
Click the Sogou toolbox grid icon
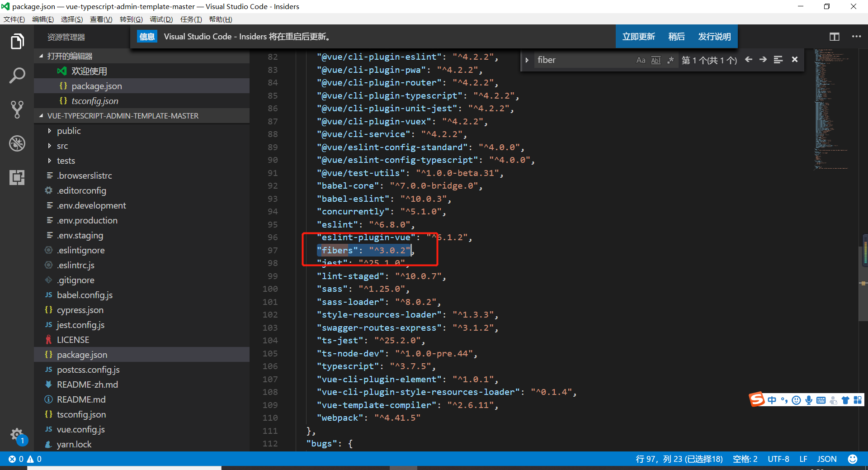[x=858, y=400]
